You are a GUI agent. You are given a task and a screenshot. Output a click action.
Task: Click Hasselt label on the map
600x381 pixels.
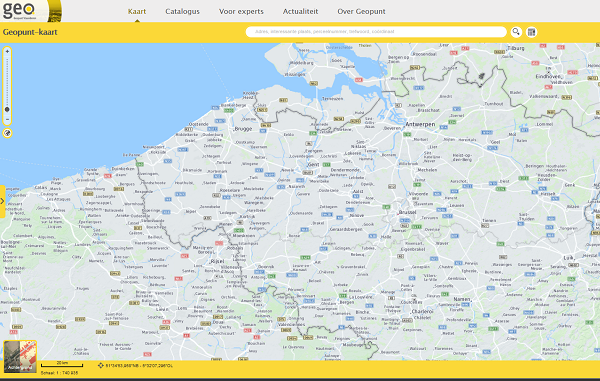[548, 194]
